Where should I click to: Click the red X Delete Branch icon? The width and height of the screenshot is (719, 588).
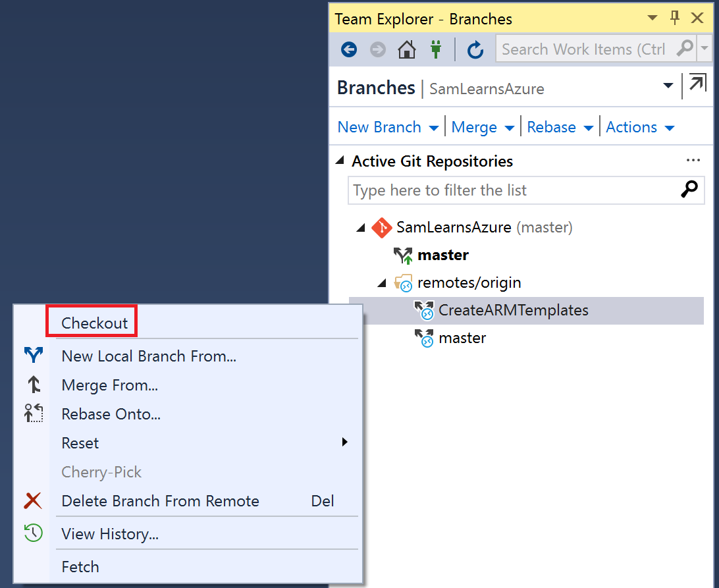[x=33, y=501]
